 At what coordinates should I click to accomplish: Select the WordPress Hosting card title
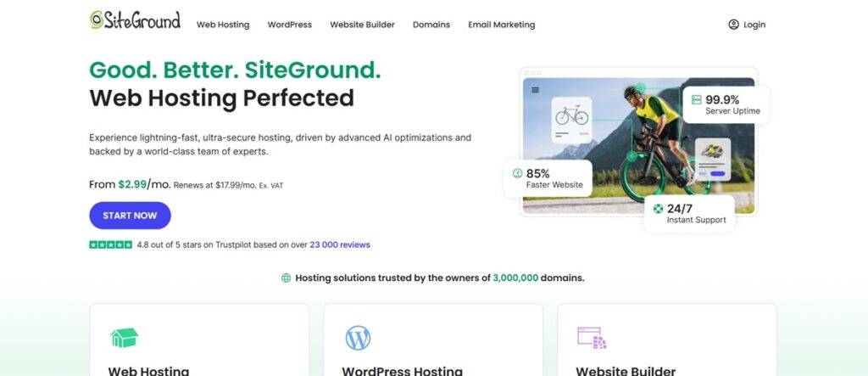(x=403, y=371)
